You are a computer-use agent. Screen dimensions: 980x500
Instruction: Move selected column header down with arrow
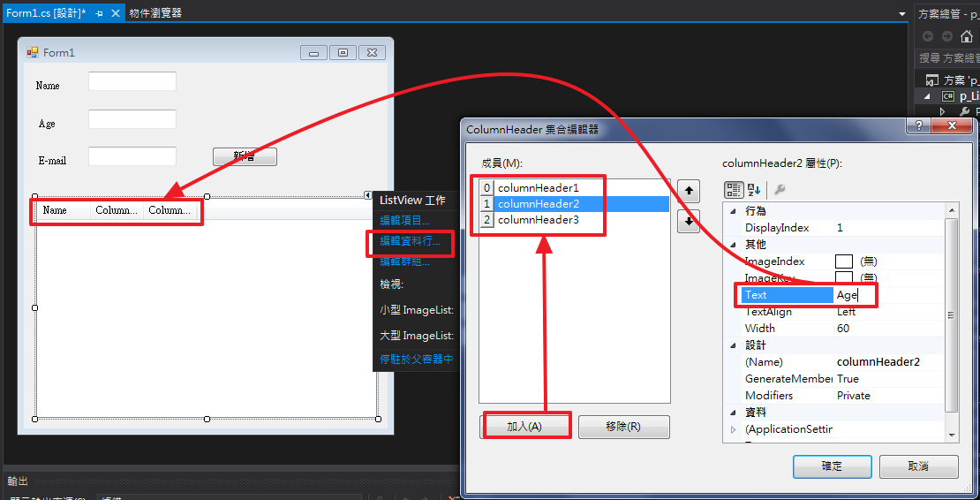click(x=688, y=222)
